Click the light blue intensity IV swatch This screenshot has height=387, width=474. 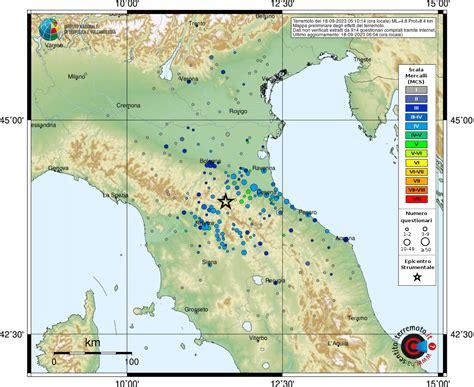(416, 126)
